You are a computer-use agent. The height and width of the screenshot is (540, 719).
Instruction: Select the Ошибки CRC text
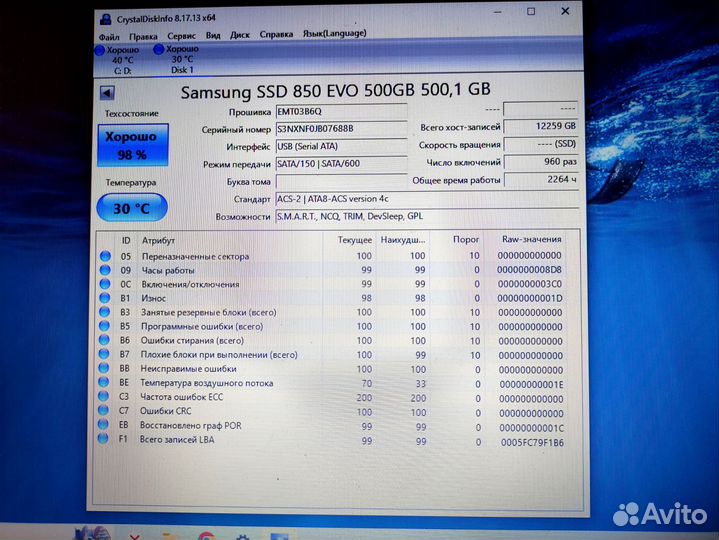(165, 411)
